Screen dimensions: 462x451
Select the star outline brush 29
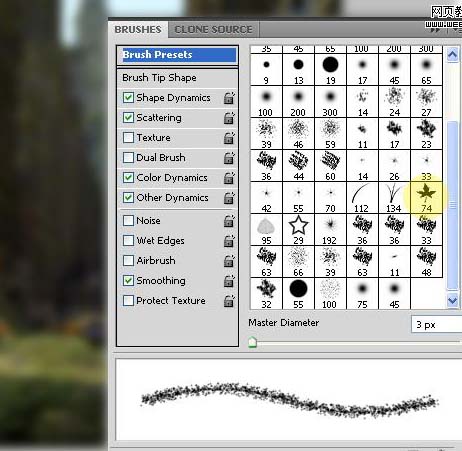[x=298, y=230]
